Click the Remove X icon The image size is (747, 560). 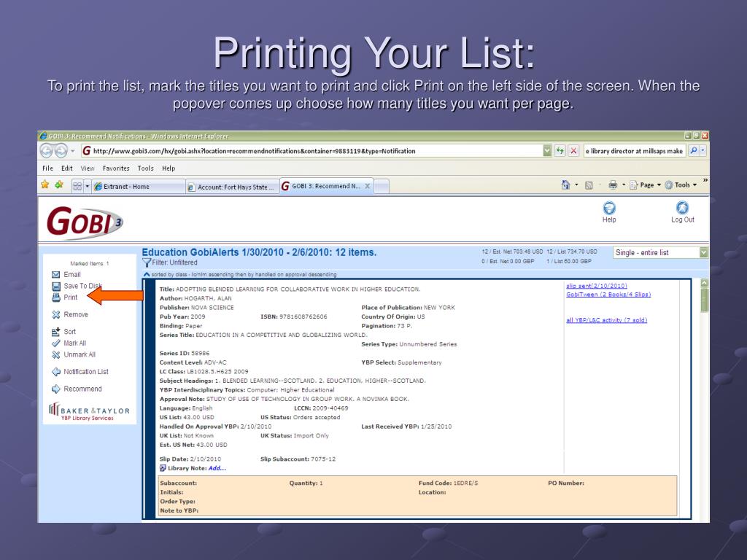tap(55, 315)
